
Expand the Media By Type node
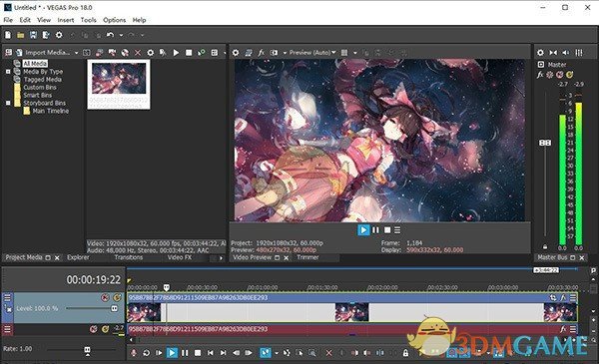point(8,72)
